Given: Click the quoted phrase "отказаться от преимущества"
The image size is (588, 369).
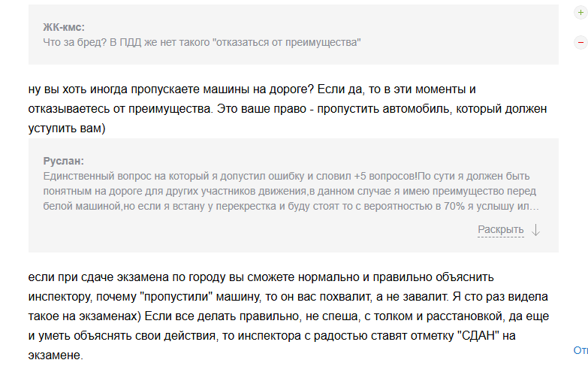Looking at the screenshot, I should 287,42.
